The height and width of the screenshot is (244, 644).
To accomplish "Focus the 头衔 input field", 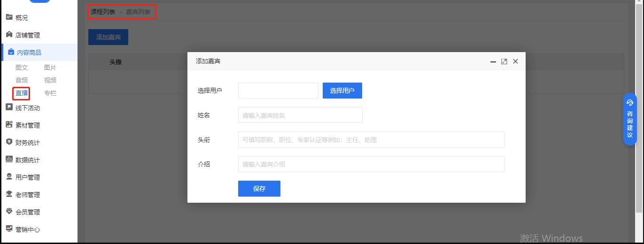I will pos(371,139).
